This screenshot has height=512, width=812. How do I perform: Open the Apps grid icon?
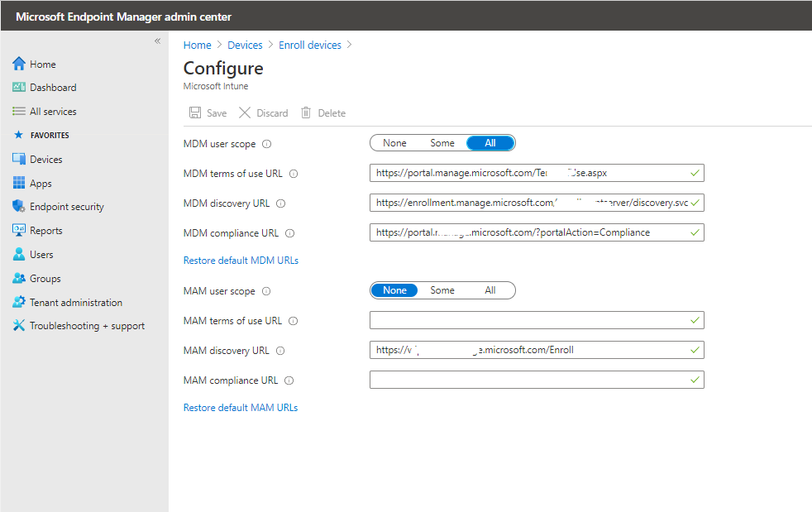(19, 183)
